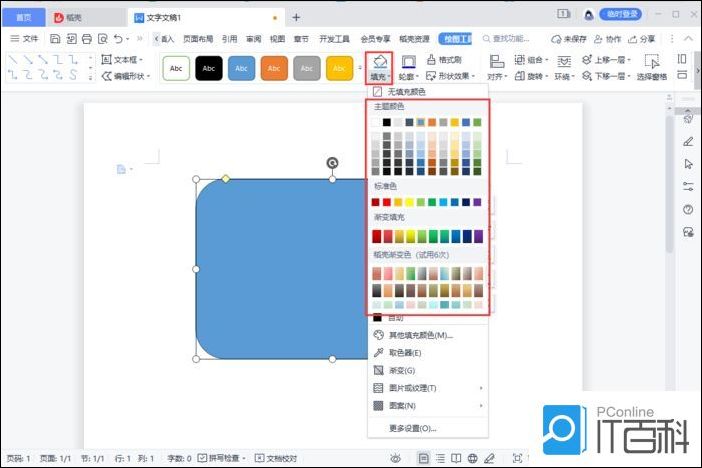This screenshot has height=468, width=702.
Task: Select the orange Abc shape style
Action: pos(274,68)
